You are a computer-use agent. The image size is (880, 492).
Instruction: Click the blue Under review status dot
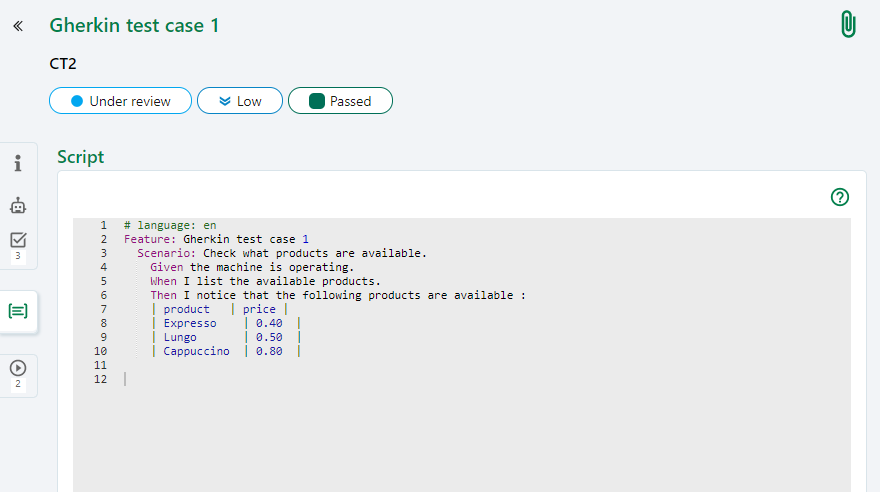(x=77, y=101)
